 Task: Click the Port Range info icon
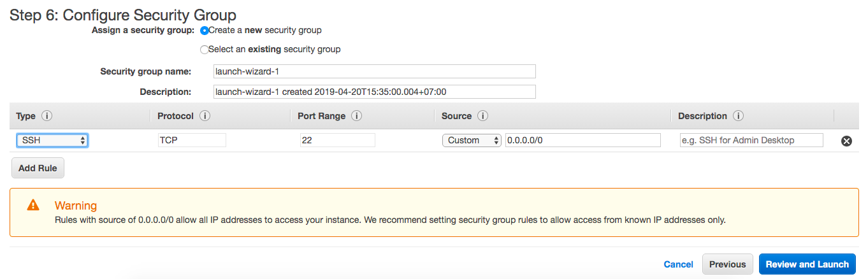click(357, 116)
